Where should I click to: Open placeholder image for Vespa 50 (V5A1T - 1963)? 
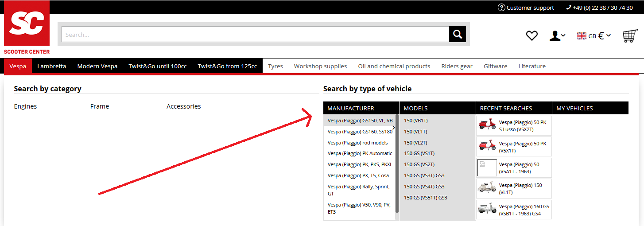487,168
